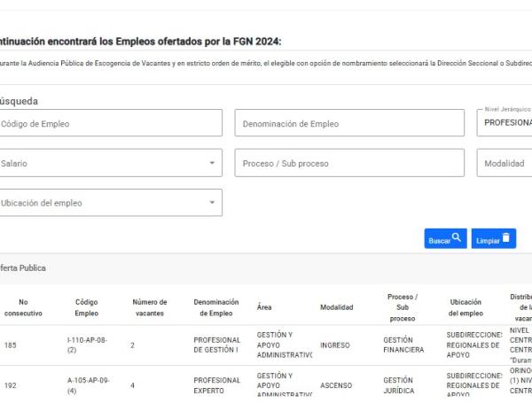
Task: Click the Proceso / Sub proceso column header
Action: click(403, 307)
